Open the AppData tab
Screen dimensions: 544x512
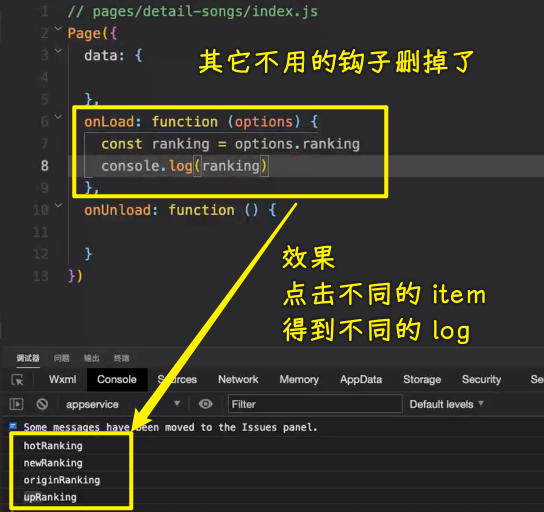coord(361,379)
